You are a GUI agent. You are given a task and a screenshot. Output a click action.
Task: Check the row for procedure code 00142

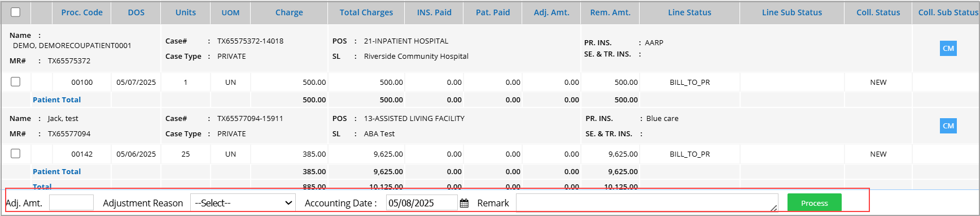(16, 154)
